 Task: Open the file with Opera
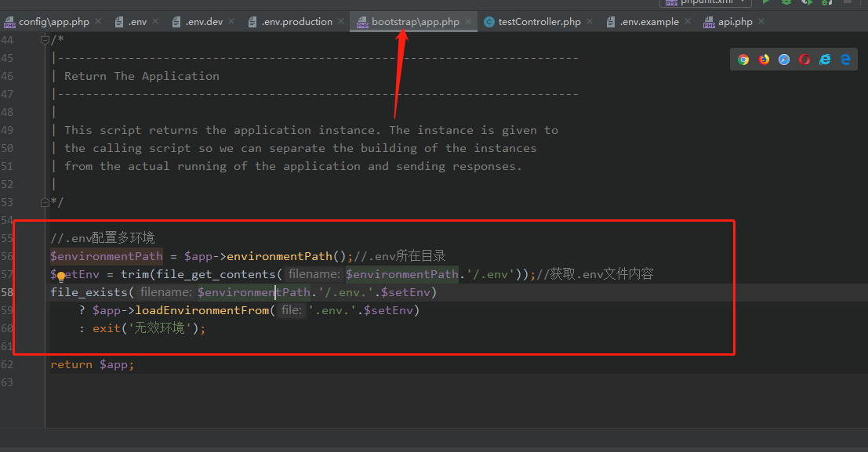(804, 59)
